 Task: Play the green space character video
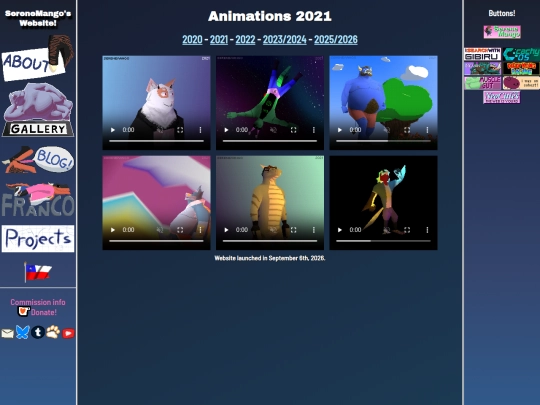[226, 130]
